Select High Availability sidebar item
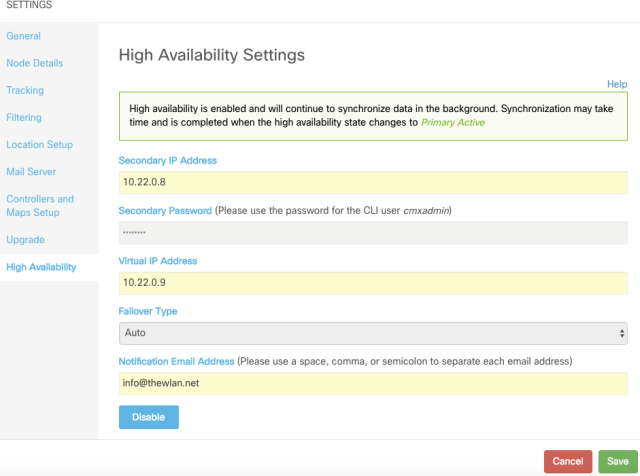The image size is (640, 476). [41, 267]
